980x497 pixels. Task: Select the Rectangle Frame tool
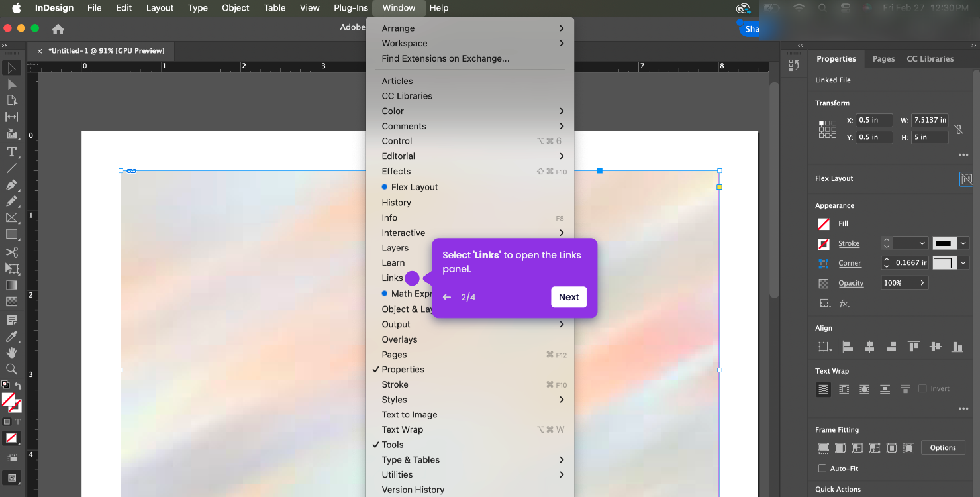[11, 217]
